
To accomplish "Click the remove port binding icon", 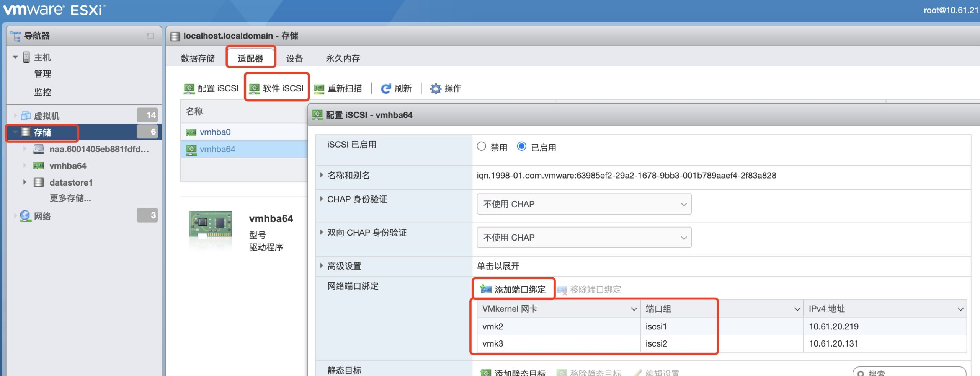I will (x=562, y=290).
